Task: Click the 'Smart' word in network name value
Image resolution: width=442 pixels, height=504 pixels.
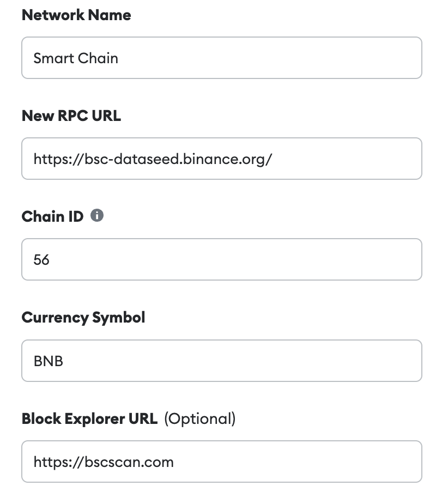Action: tap(54, 58)
